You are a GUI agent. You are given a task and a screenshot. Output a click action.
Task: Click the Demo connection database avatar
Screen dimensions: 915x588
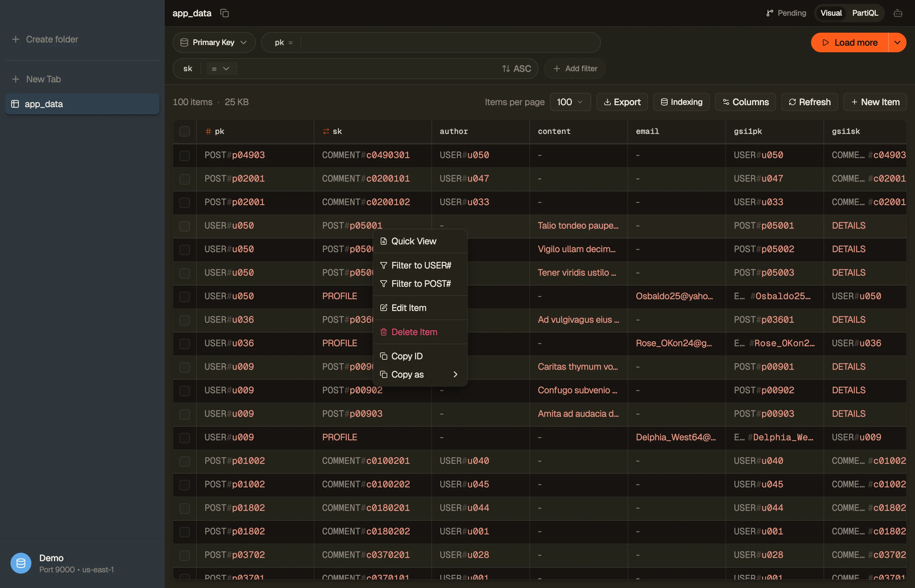[21, 563]
